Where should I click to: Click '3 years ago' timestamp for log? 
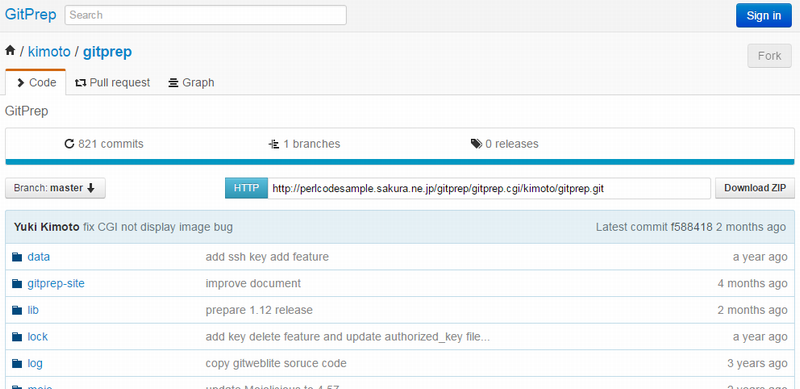[x=758, y=363]
